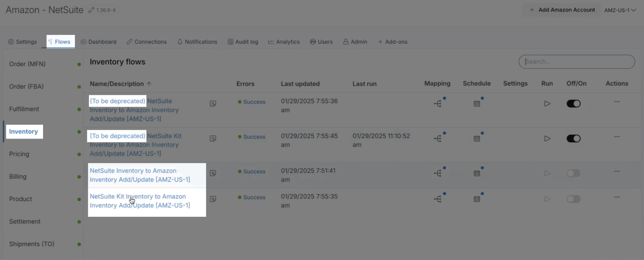Open the Settings tab

23,42
